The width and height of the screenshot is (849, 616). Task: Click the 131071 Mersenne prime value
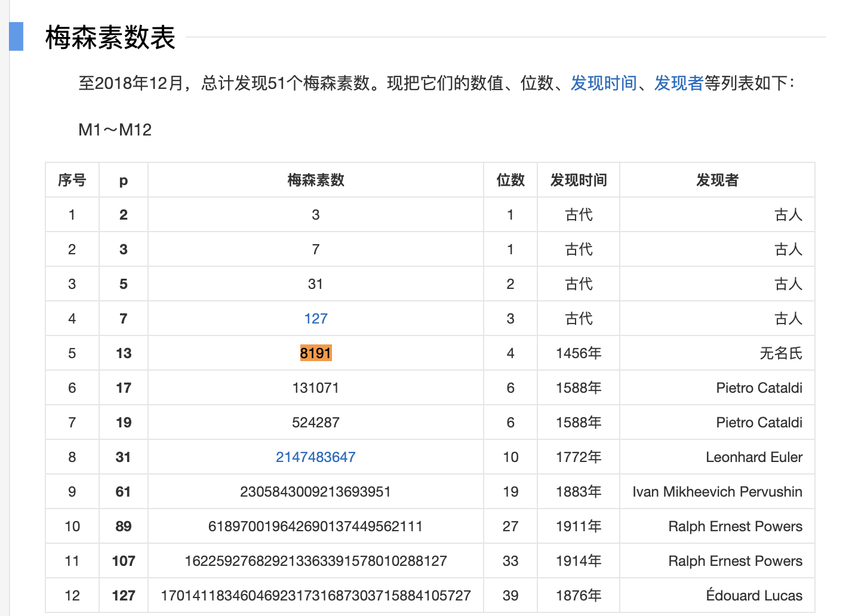point(315,388)
